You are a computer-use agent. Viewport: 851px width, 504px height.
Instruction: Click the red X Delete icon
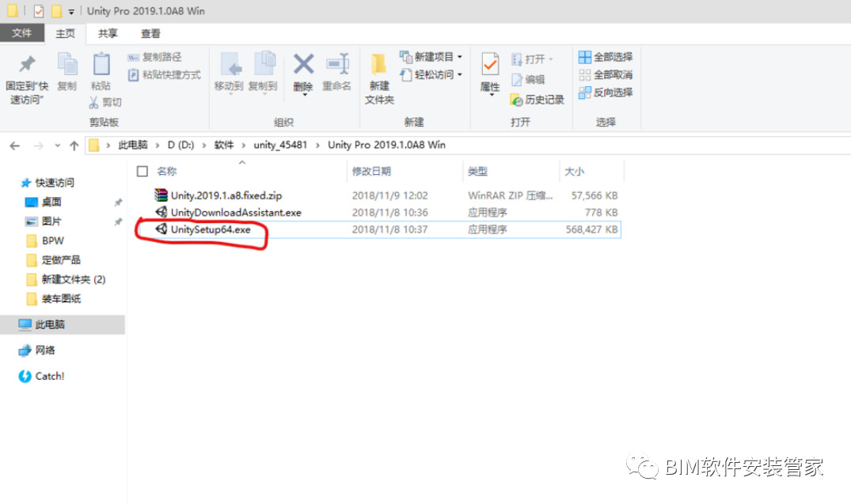[303, 64]
